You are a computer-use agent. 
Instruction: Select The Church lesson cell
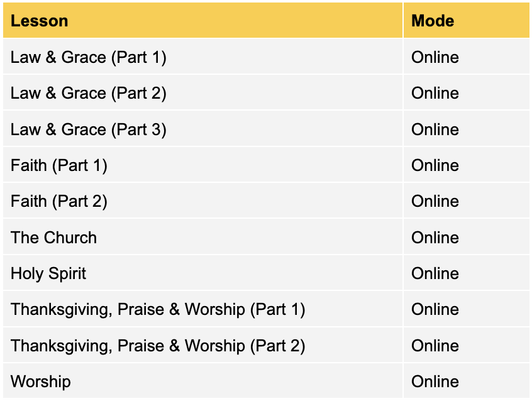(54, 238)
